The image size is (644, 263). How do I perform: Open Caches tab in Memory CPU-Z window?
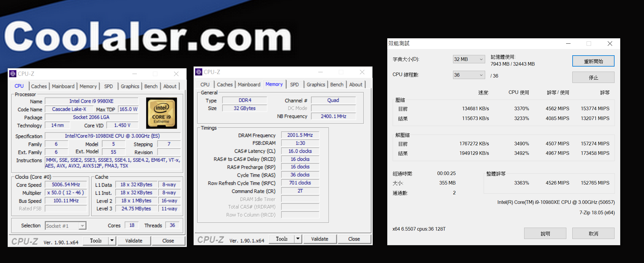(225, 84)
